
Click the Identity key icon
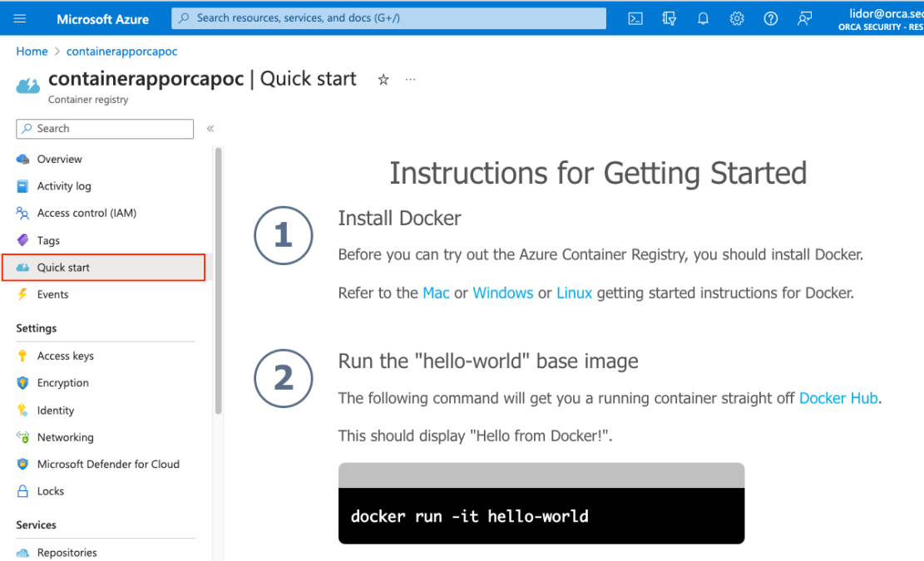click(x=22, y=411)
